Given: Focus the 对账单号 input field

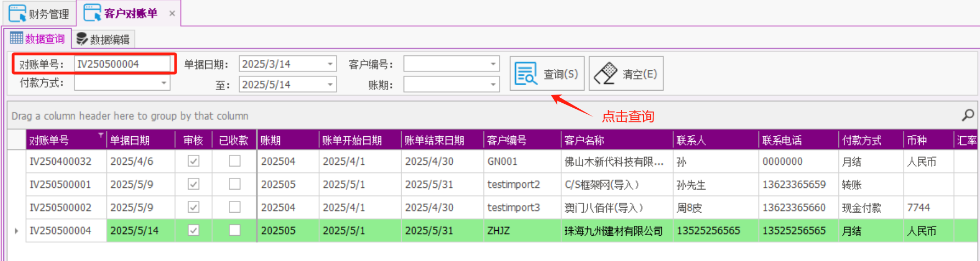Looking at the screenshot, I should [x=122, y=64].
